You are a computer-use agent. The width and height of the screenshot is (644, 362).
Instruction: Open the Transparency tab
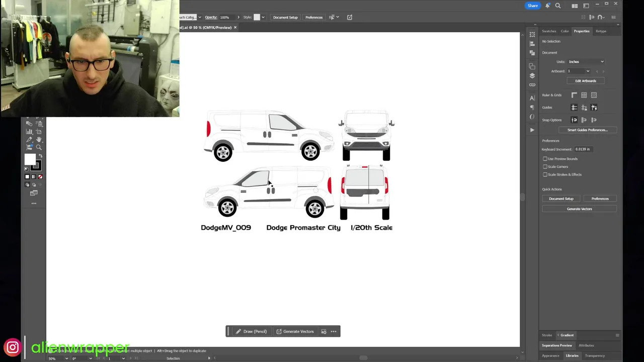[595, 356]
